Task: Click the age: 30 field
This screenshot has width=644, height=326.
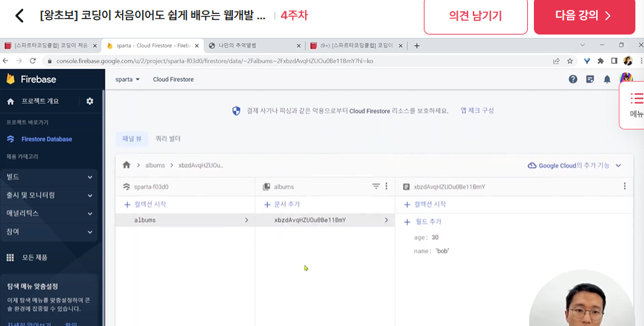Action: pos(426,238)
